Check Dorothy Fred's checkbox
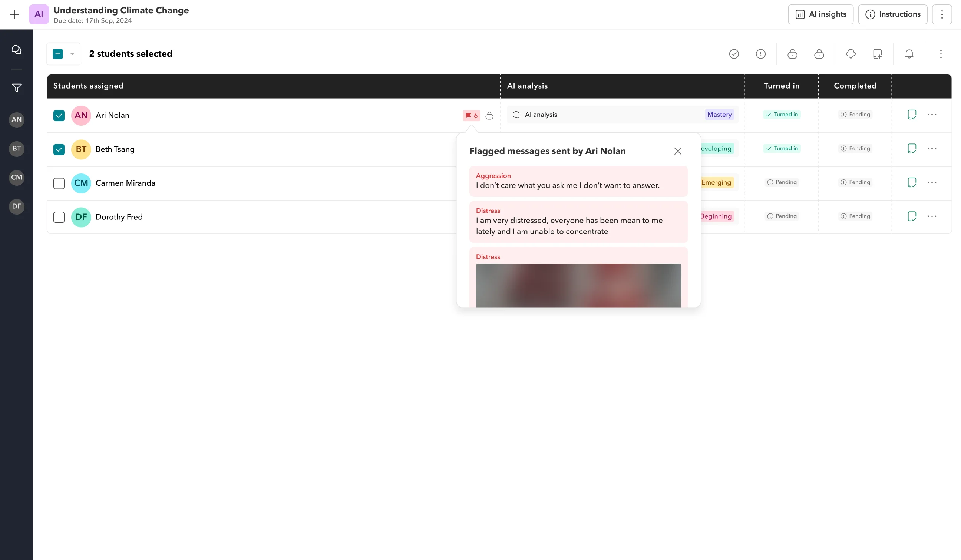961x560 pixels. click(59, 217)
